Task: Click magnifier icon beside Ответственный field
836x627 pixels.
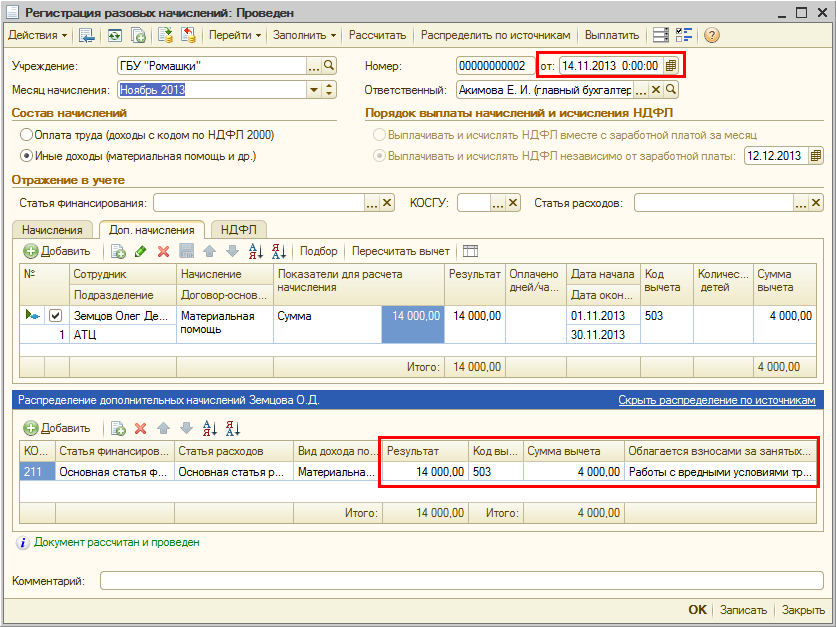Action: [672, 90]
